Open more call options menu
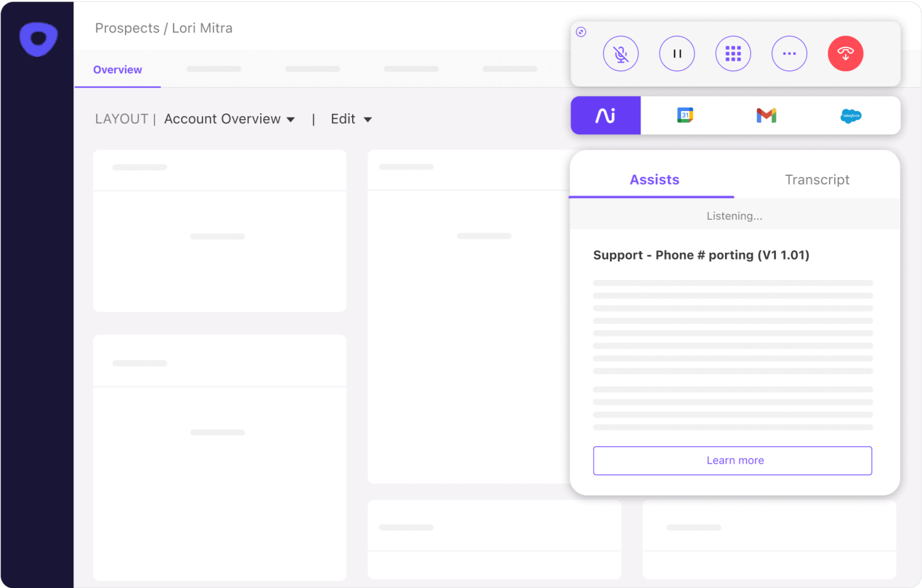The image size is (922, 588). pos(789,54)
